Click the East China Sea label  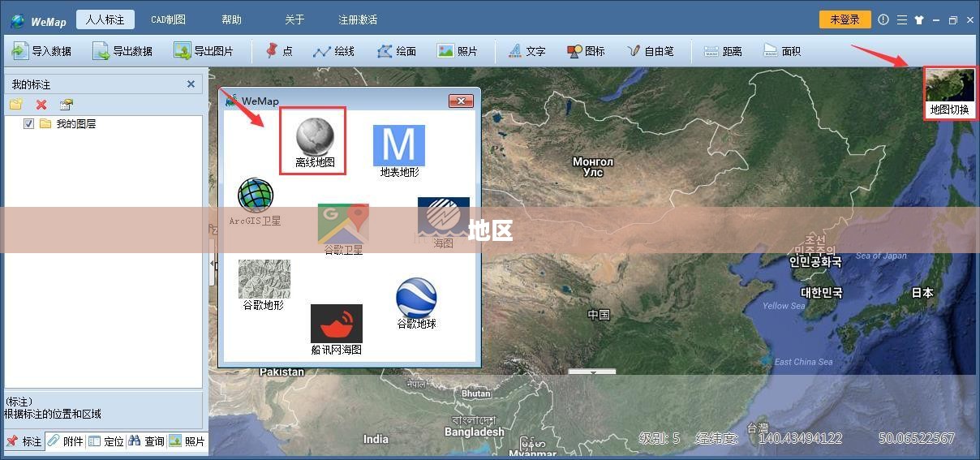(803, 362)
